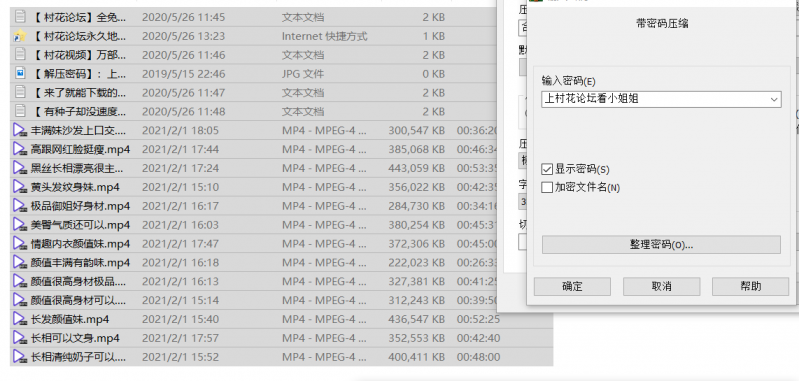Click the Internet shortcut file icon
799x381 pixels.
20,36
